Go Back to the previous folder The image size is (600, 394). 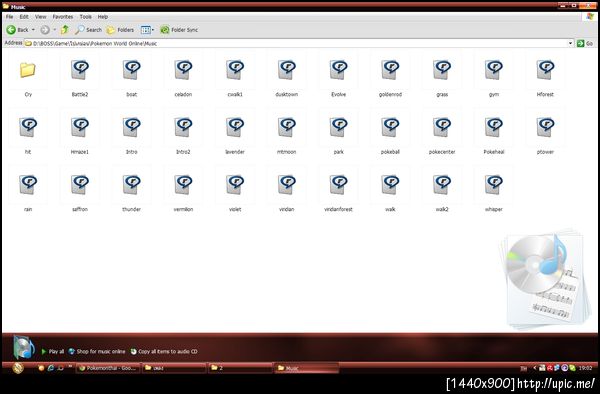click(17, 30)
